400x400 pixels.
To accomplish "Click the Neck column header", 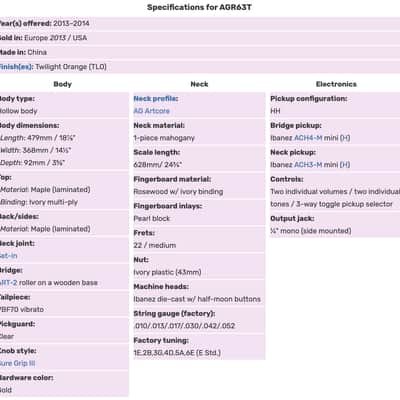I will coord(199,84).
